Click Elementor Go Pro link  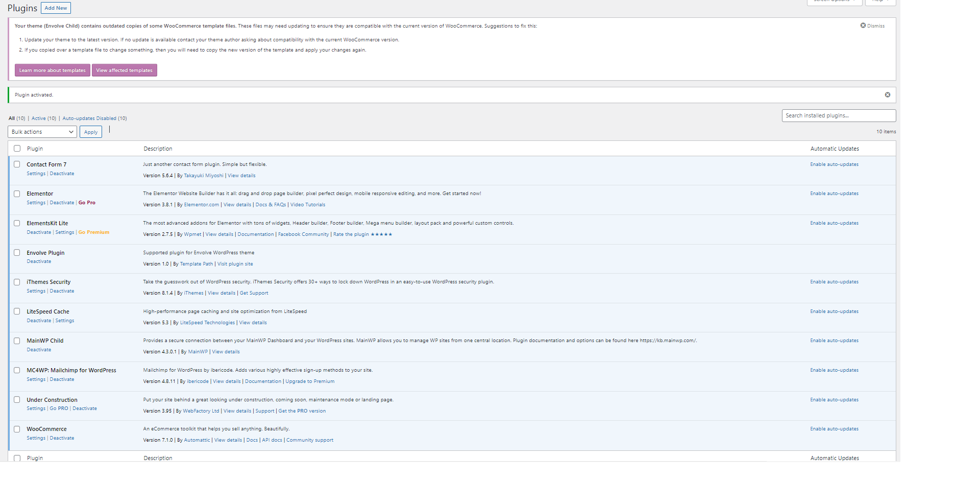point(87,203)
